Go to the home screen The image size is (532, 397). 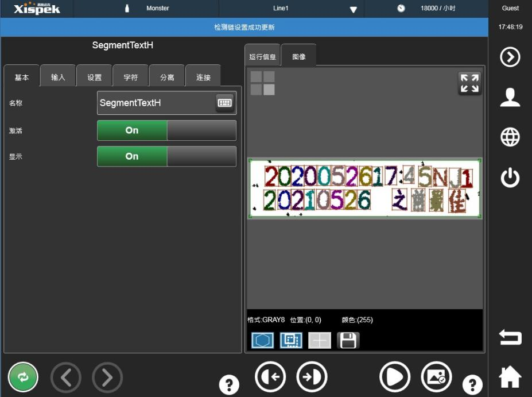(510, 377)
